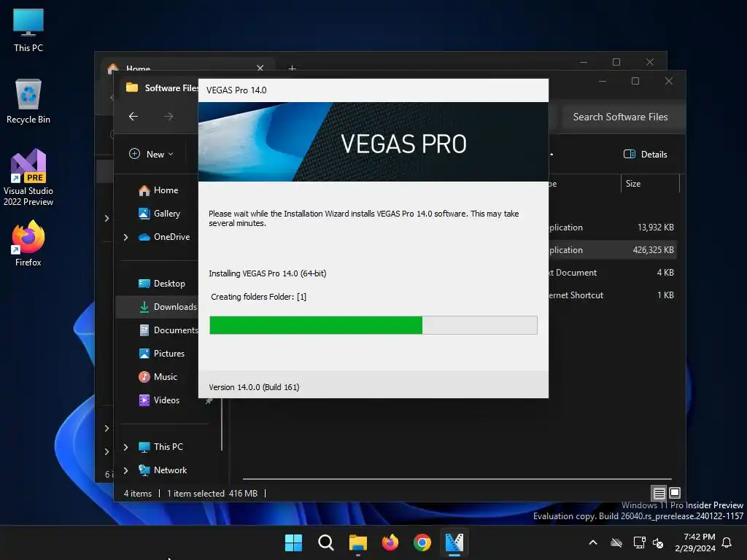Add a new tab in the back window
Viewport: 747px width, 560px height.
[292, 69]
